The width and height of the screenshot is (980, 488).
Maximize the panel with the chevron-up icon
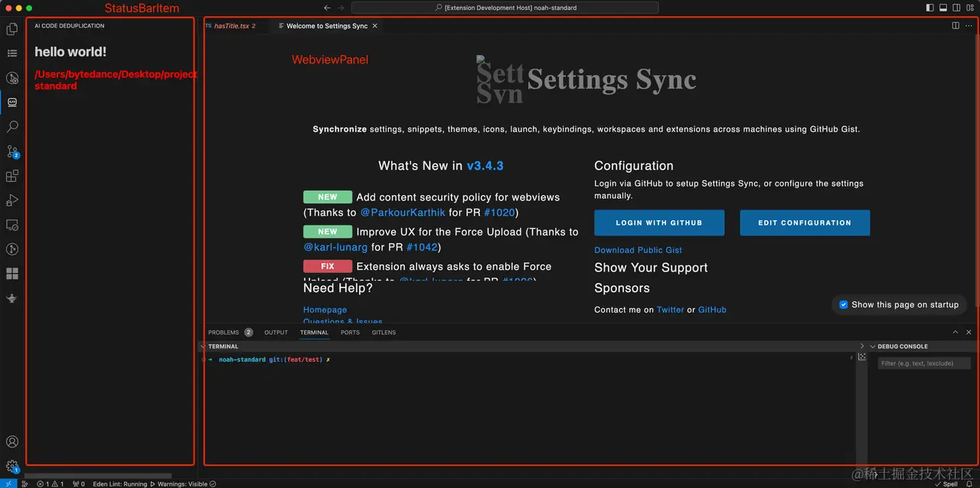(x=955, y=332)
